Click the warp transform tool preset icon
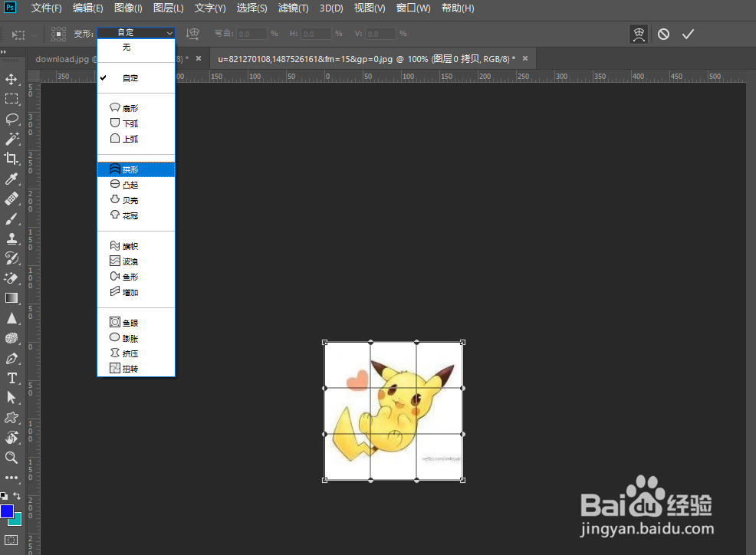The width and height of the screenshot is (756, 555). coord(18,34)
